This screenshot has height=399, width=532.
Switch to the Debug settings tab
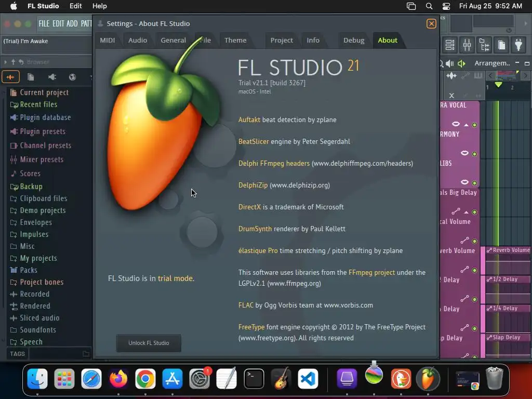pos(354,40)
